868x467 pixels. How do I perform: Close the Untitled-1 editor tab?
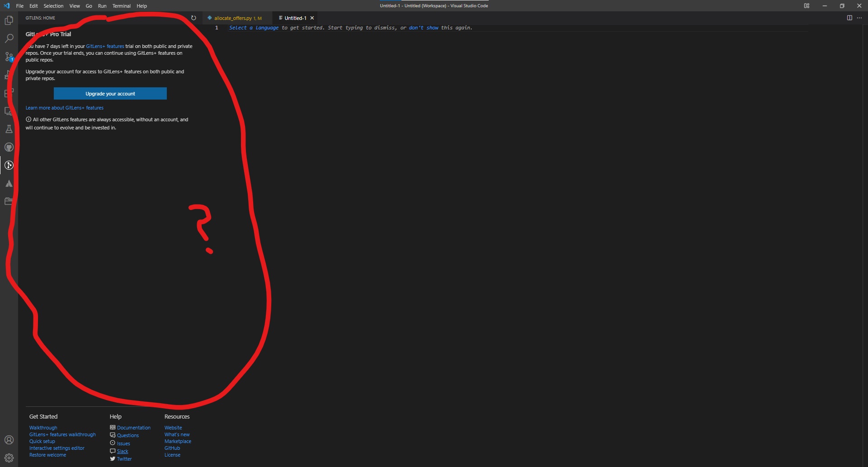pos(312,18)
